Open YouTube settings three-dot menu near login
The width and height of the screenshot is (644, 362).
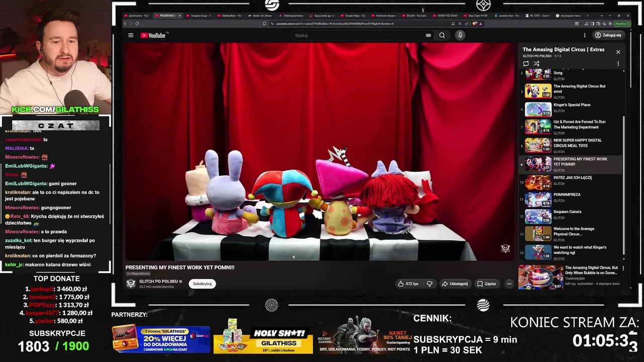pyautogui.click(x=585, y=35)
